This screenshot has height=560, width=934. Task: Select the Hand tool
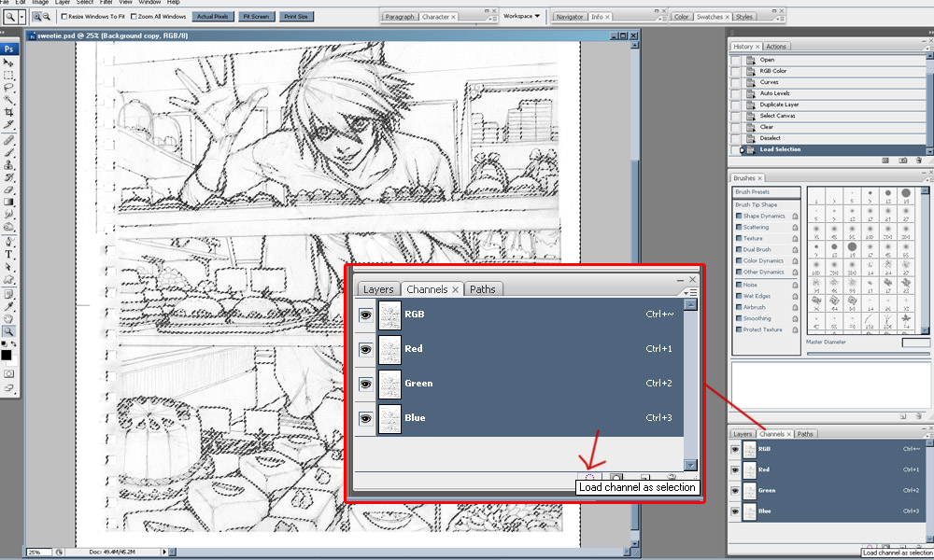click(8, 319)
